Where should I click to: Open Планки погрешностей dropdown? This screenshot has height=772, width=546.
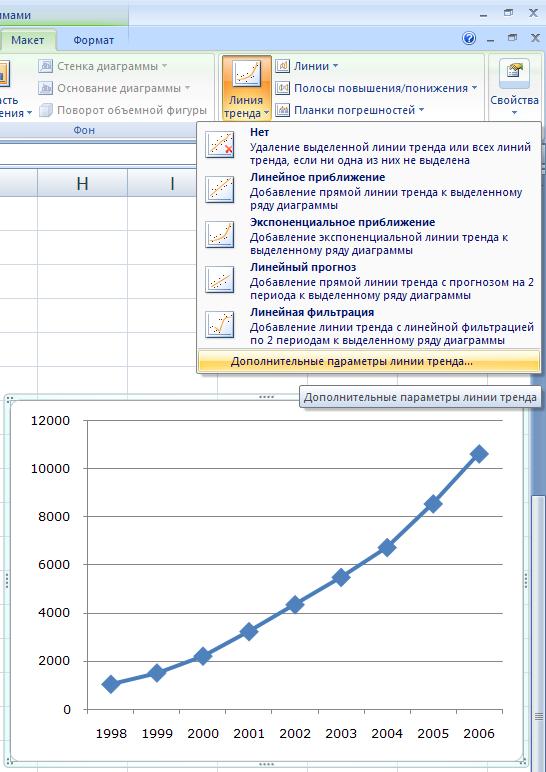pos(350,110)
